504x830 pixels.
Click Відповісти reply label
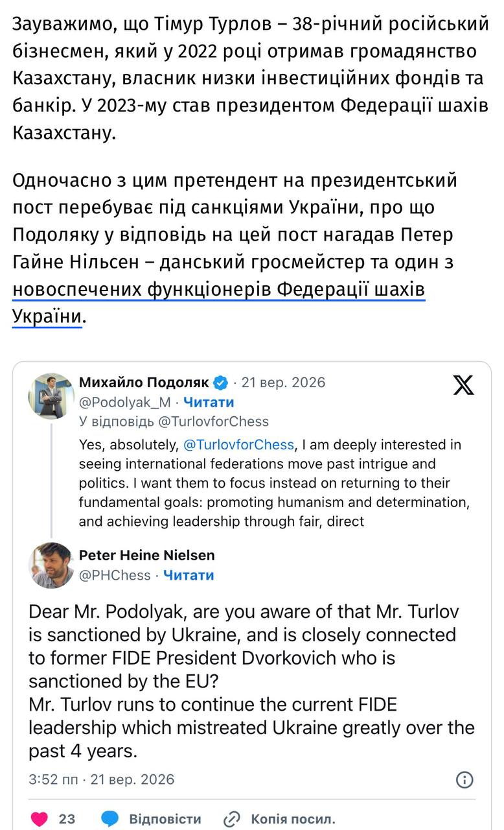165,819
